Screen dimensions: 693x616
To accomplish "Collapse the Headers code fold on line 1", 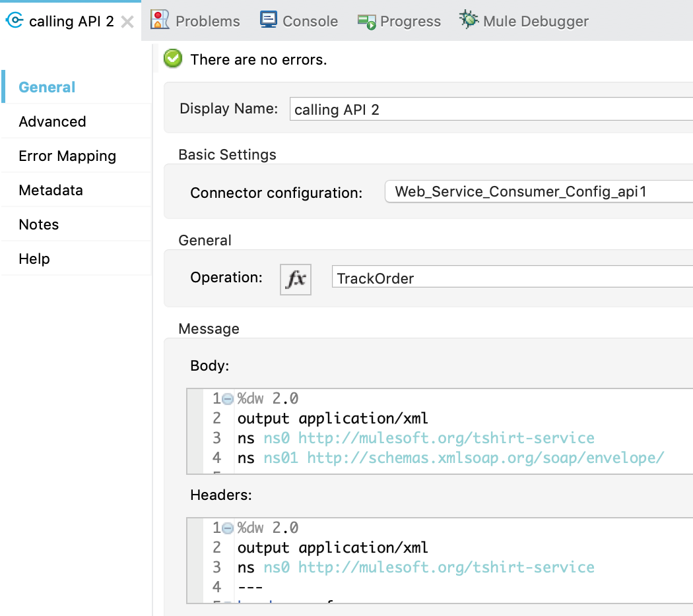I will coord(228,528).
